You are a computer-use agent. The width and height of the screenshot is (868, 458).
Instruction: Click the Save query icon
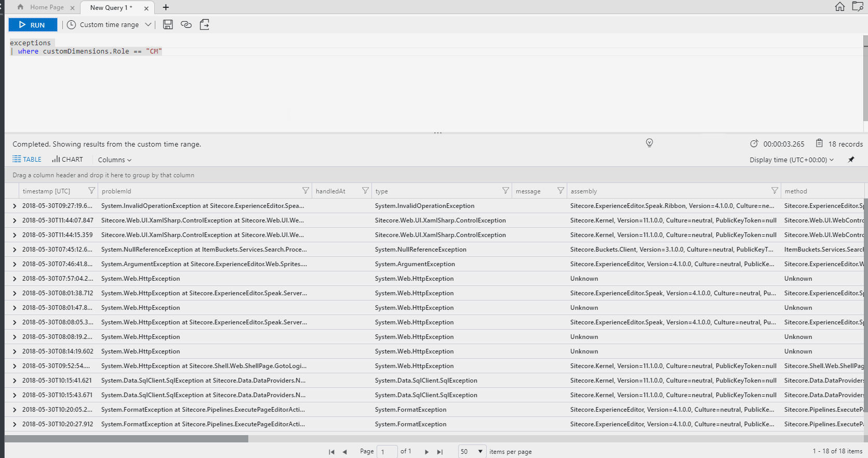pyautogui.click(x=168, y=24)
